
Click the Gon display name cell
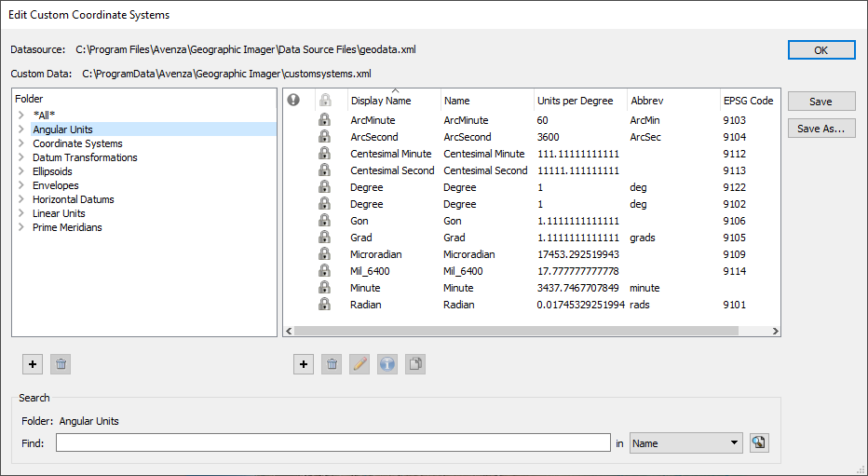pos(359,220)
